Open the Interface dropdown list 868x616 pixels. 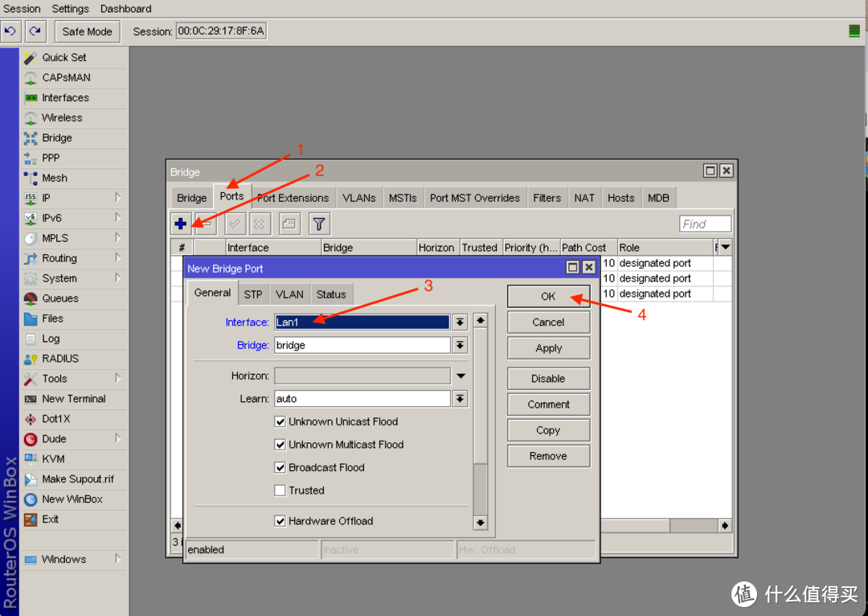(460, 322)
